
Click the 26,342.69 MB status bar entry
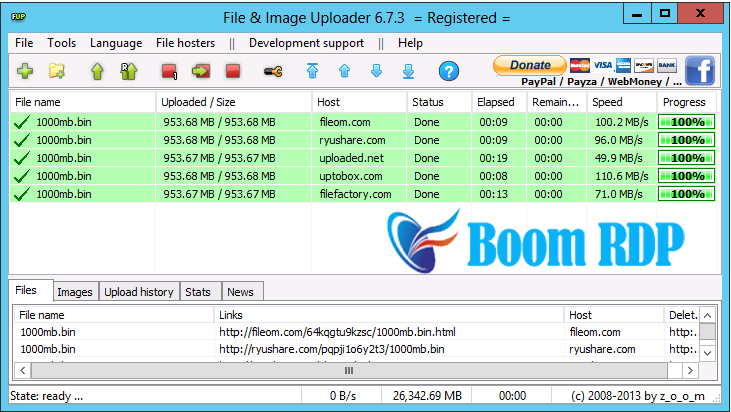(427, 396)
